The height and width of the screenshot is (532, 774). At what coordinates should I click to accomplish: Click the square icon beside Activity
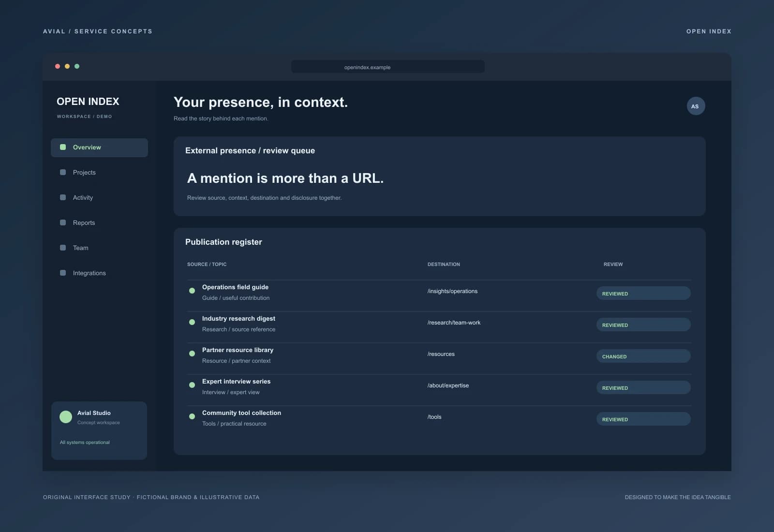click(x=63, y=197)
